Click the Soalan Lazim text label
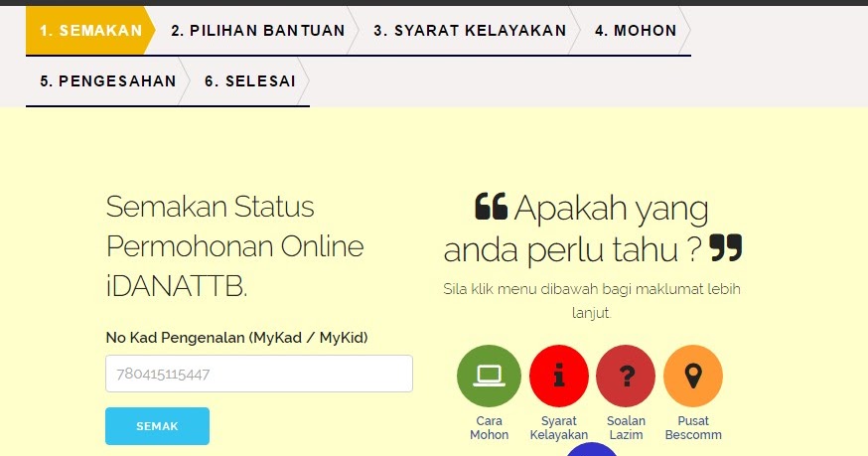Screen dimensions: 868x456 click(626, 428)
